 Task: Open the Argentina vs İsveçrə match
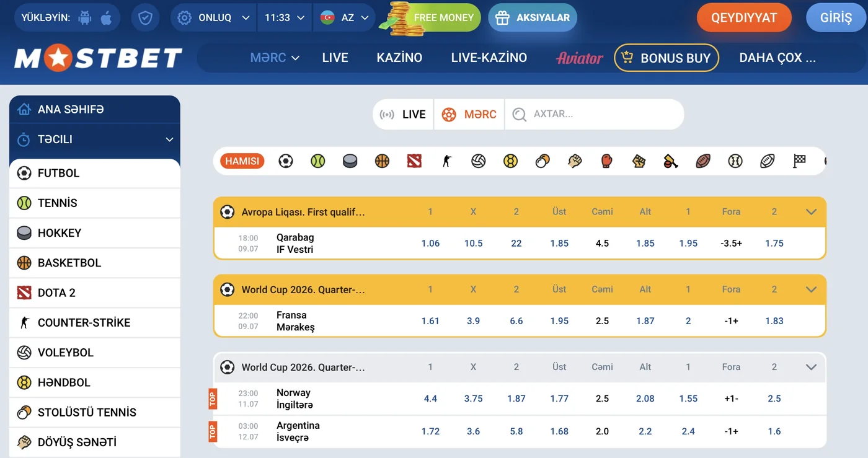click(298, 431)
